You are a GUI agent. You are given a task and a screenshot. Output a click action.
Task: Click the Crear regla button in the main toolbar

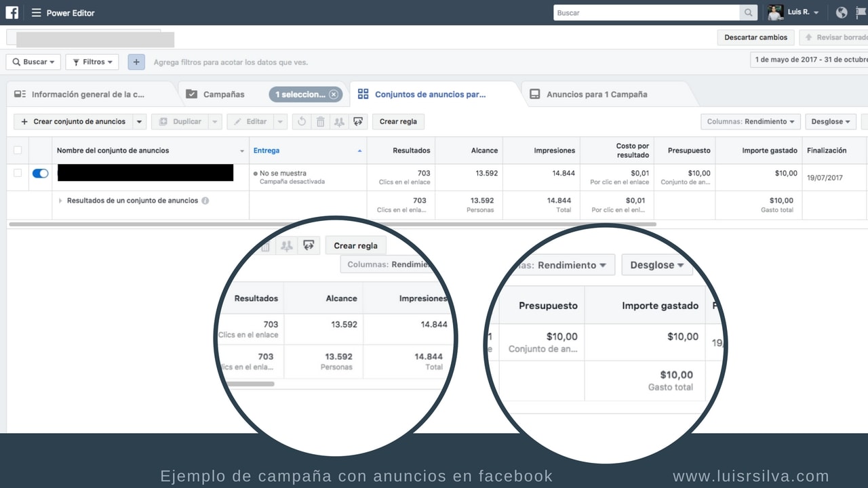(398, 121)
